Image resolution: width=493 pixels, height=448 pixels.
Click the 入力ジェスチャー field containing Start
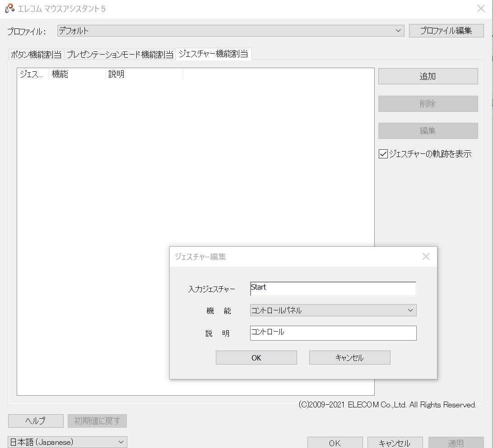[333, 289]
